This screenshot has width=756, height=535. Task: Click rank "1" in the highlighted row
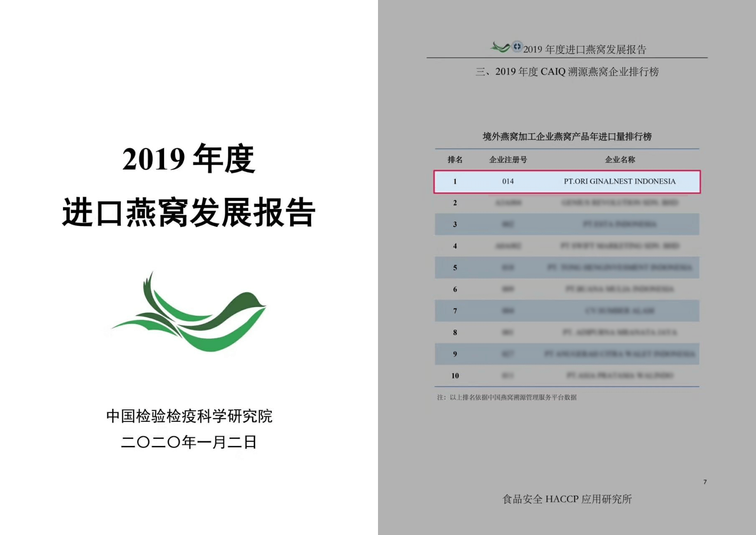pyautogui.click(x=455, y=181)
